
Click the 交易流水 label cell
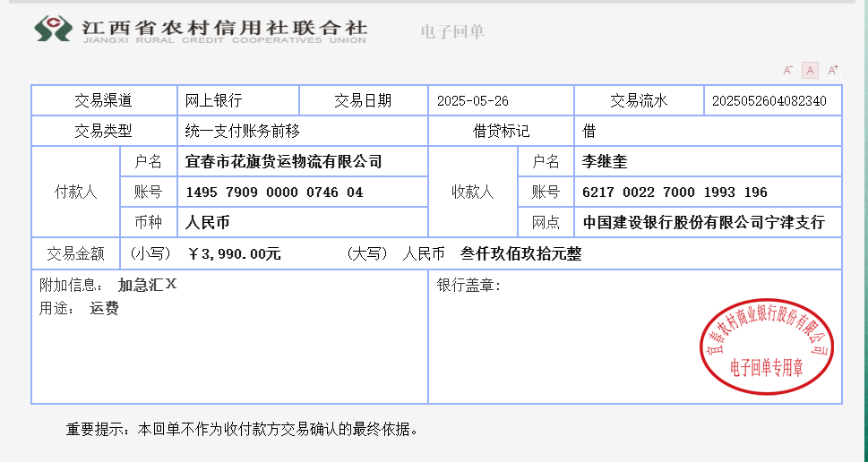(x=639, y=100)
